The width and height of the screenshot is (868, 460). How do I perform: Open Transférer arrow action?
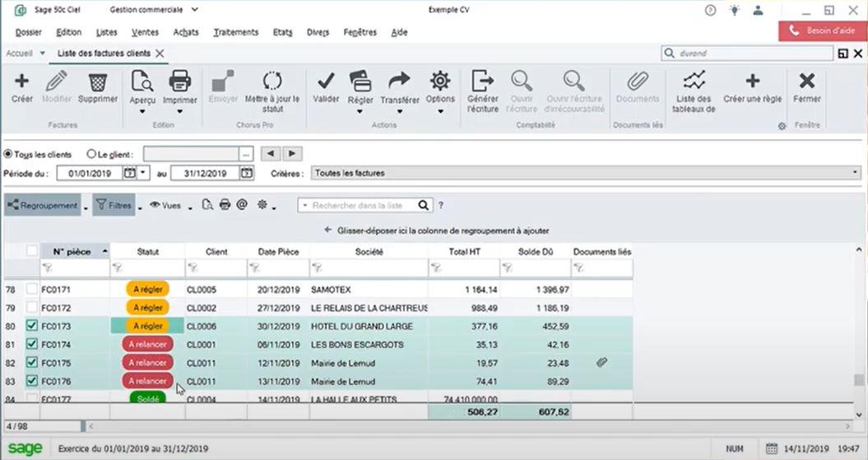(399, 81)
